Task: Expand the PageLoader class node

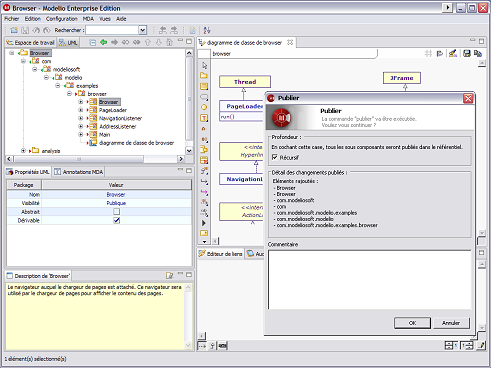Action: [81, 110]
